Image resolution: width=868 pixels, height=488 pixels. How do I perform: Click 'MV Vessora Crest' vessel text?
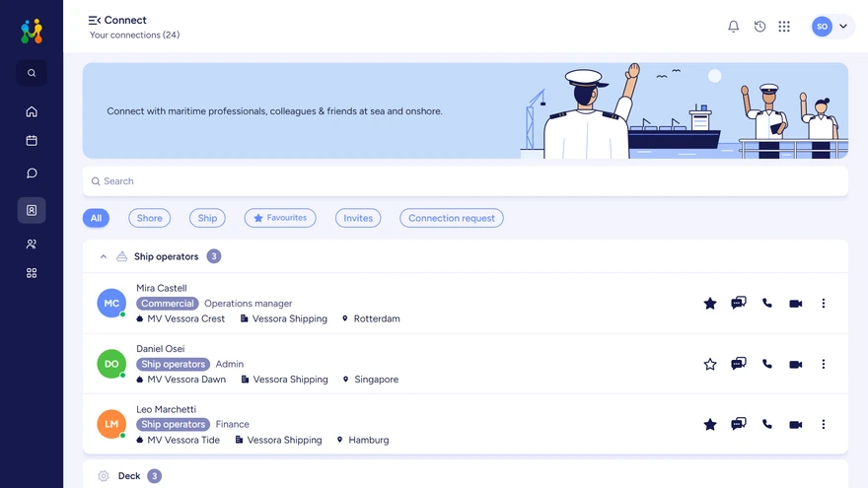tap(186, 318)
